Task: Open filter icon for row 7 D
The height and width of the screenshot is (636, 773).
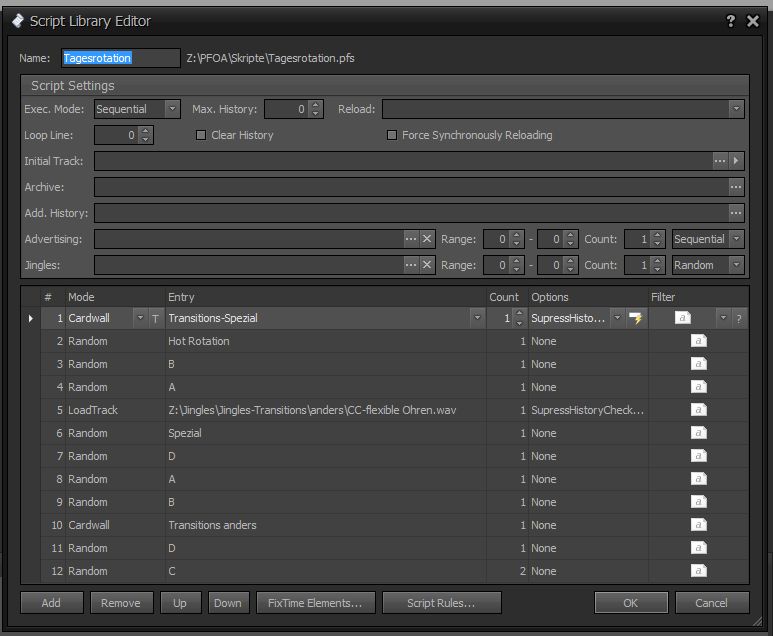Action: click(698, 456)
